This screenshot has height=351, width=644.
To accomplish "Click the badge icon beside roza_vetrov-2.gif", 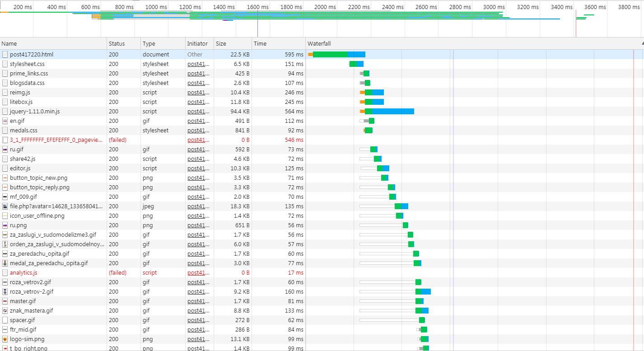I will tap(5, 291).
